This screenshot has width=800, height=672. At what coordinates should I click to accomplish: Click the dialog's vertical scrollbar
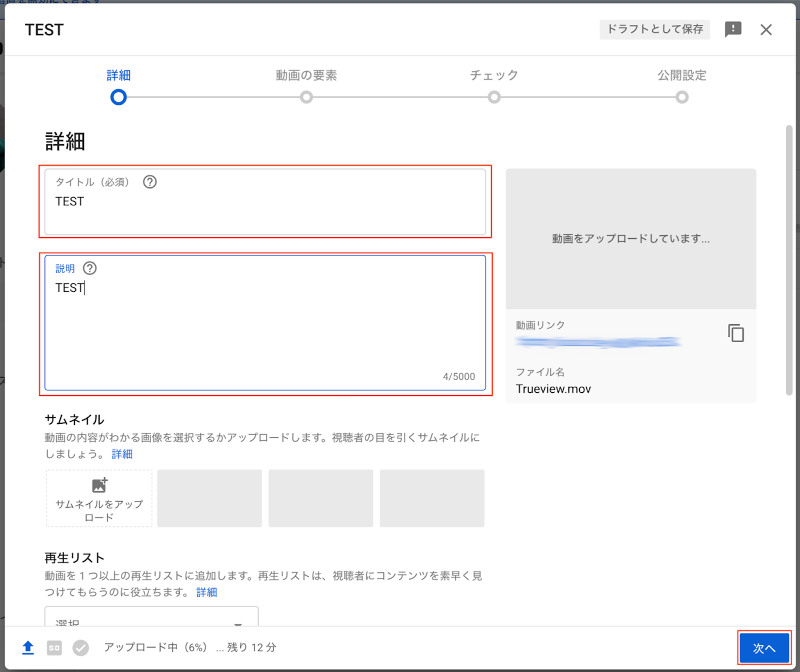tap(789, 260)
